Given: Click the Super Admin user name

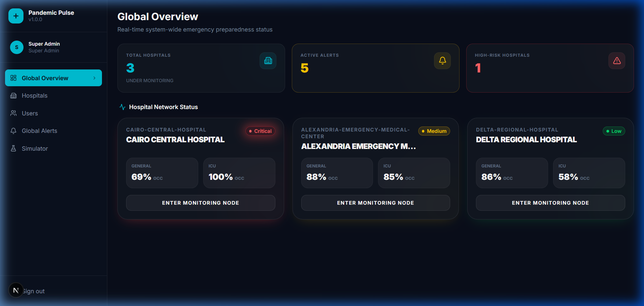Looking at the screenshot, I should 44,44.
